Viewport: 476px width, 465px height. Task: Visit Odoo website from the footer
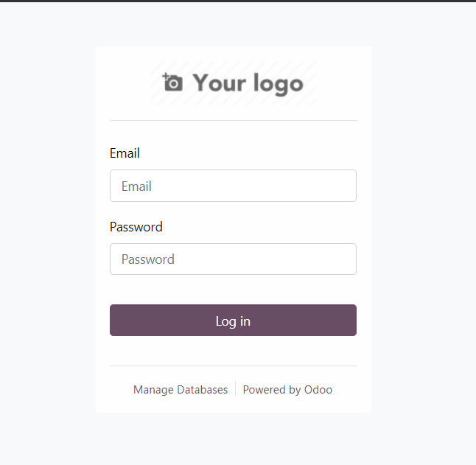[x=287, y=390]
